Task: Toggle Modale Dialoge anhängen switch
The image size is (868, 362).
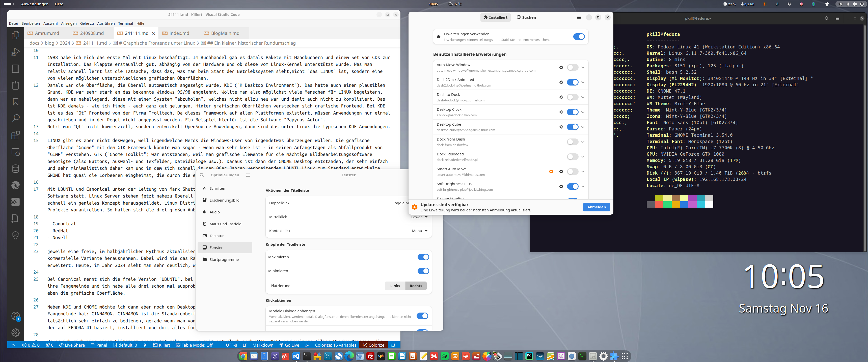Action: [x=422, y=316]
